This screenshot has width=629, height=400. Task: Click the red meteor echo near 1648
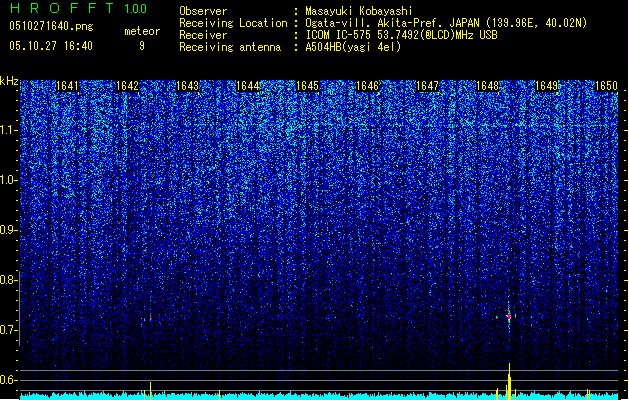click(x=509, y=315)
